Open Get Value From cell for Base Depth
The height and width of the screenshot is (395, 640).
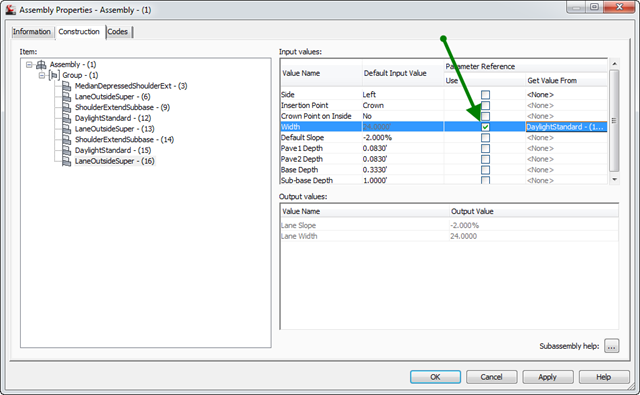tap(566, 170)
